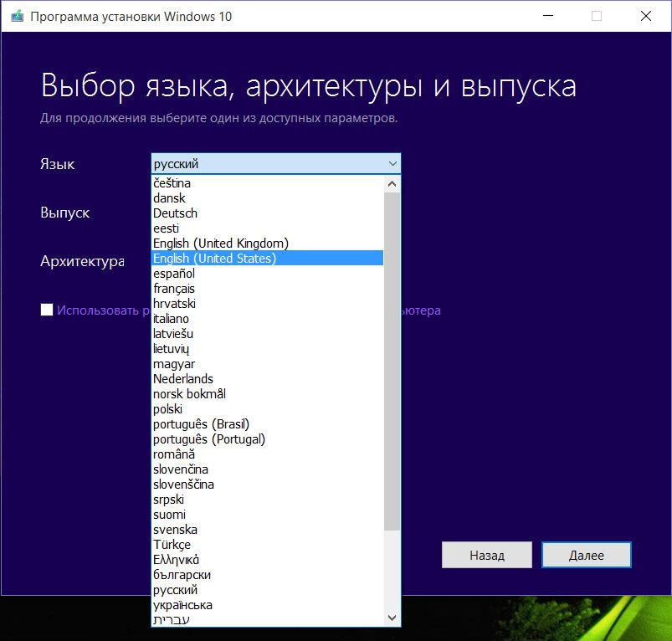Image resolution: width=672 pixels, height=641 pixels.
Task: Click the Windows Setup title bar icon
Action: (x=17, y=16)
